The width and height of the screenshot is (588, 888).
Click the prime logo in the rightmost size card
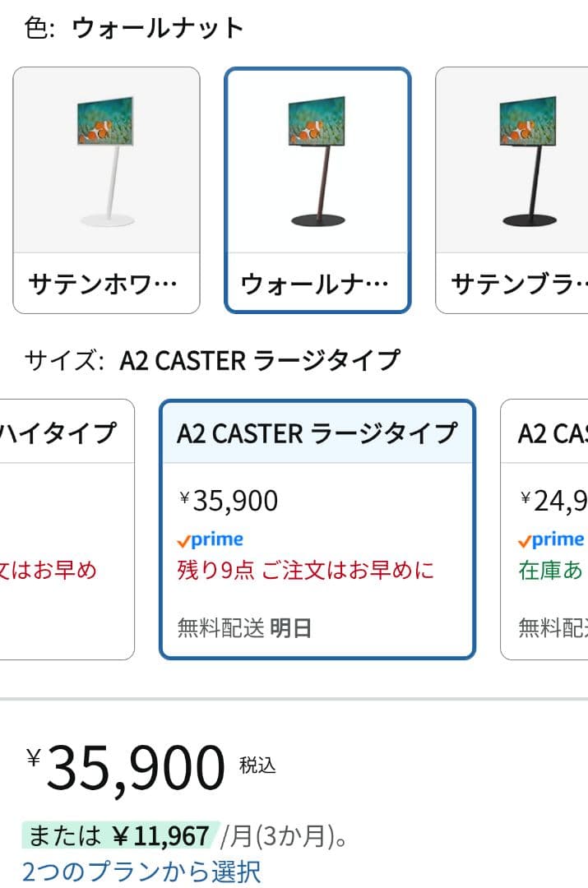click(551, 540)
